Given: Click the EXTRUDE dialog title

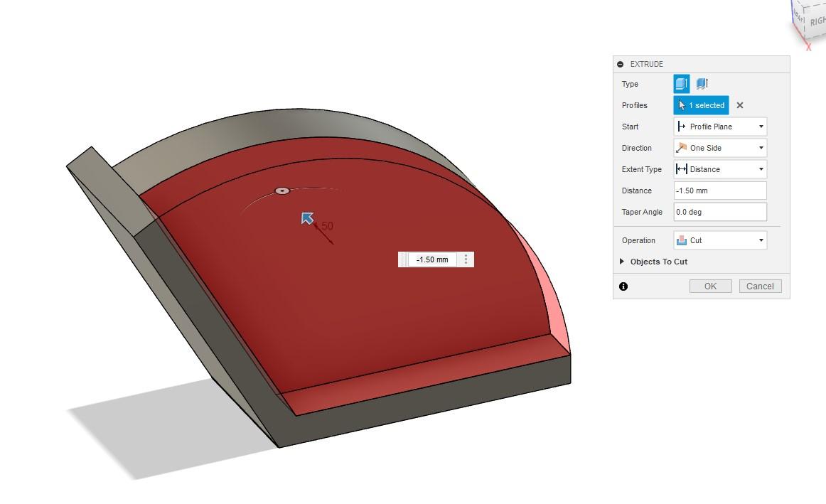Looking at the screenshot, I should 646,64.
